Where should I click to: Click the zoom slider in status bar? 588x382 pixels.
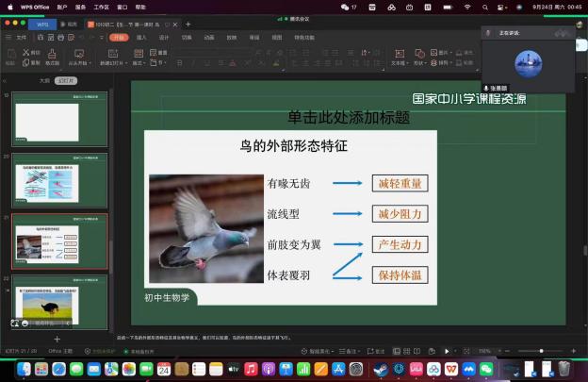tap(540, 351)
